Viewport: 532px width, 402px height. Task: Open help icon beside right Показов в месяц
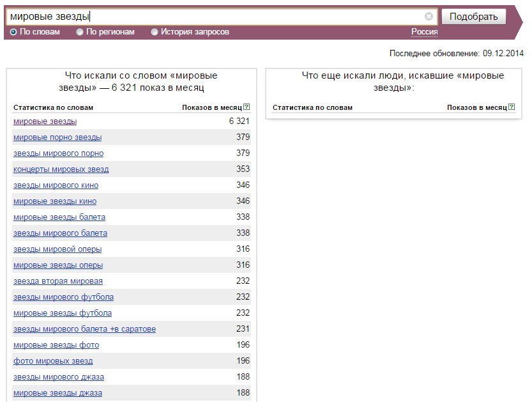click(x=512, y=107)
